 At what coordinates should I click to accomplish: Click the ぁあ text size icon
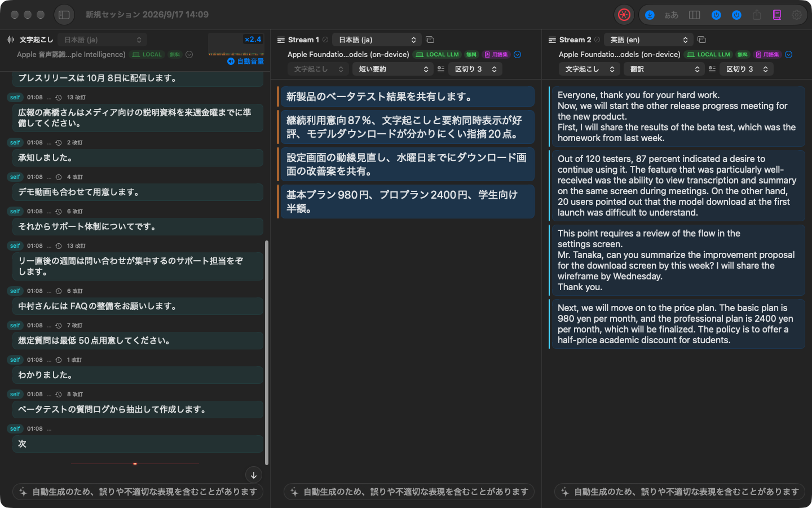671,15
